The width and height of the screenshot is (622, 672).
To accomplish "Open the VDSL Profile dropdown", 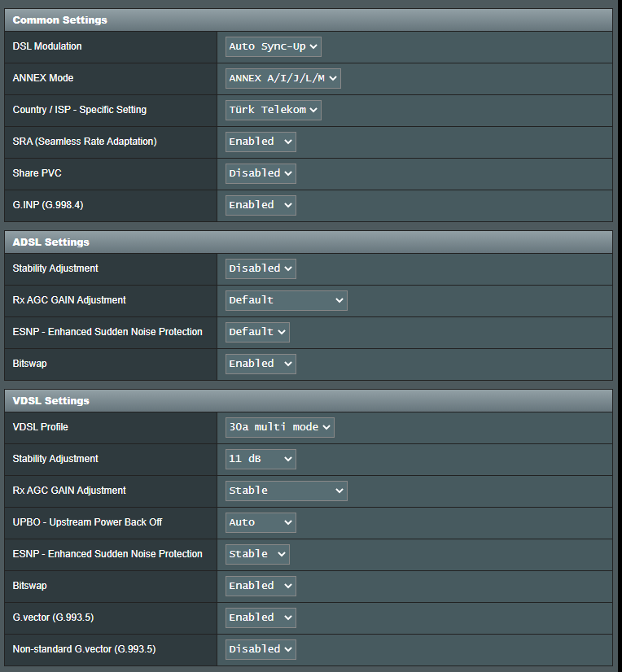I will [279, 427].
